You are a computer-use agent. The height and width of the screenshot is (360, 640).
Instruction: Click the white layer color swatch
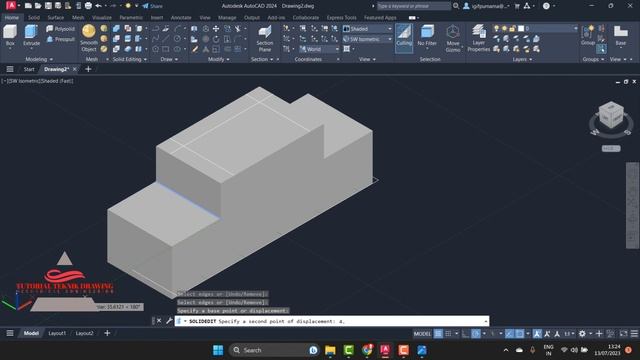coord(521,29)
